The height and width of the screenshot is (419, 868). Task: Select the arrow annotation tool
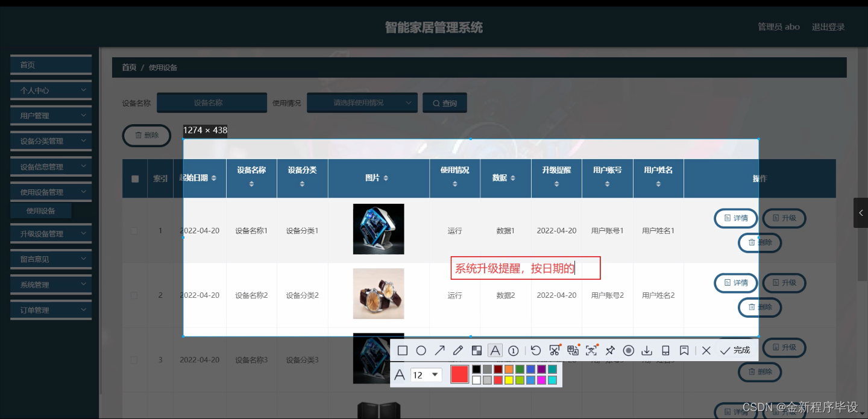tap(439, 350)
